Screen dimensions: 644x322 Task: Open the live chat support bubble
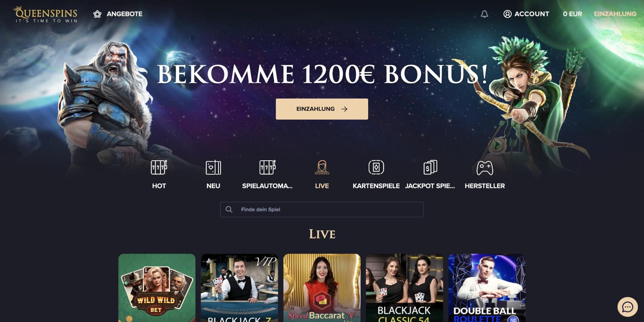pos(628,307)
